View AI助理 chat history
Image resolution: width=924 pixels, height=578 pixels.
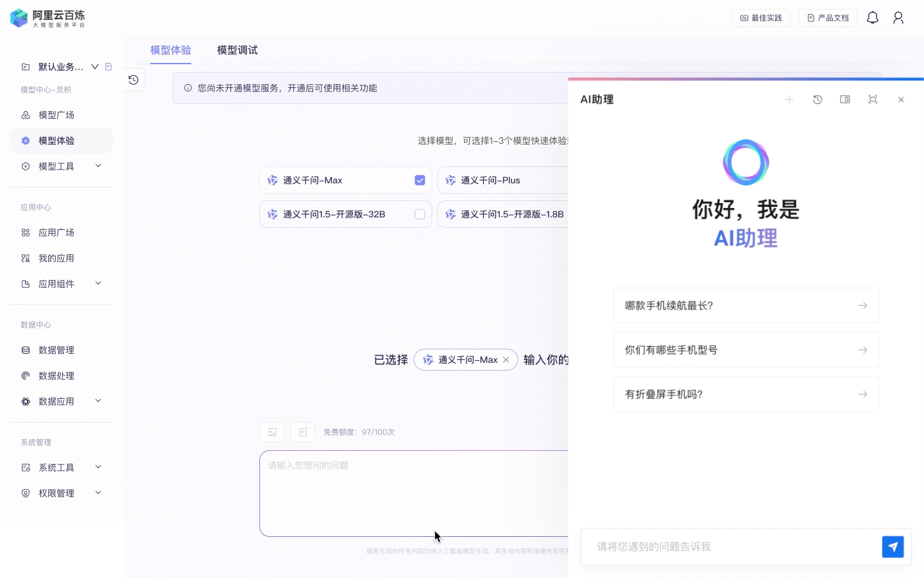[817, 100]
